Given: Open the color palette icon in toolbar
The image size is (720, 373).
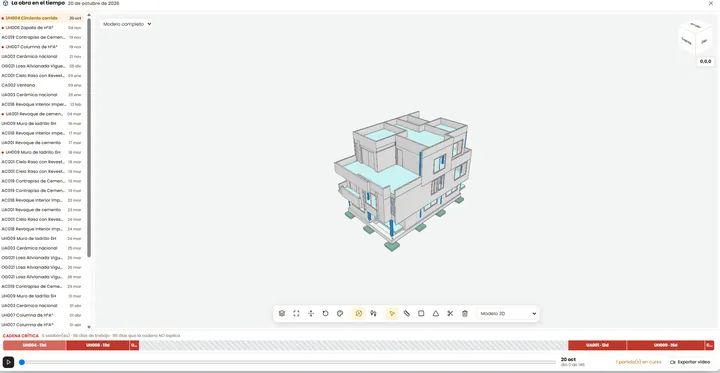Looking at the screenshot, I should tap(340, 313).
